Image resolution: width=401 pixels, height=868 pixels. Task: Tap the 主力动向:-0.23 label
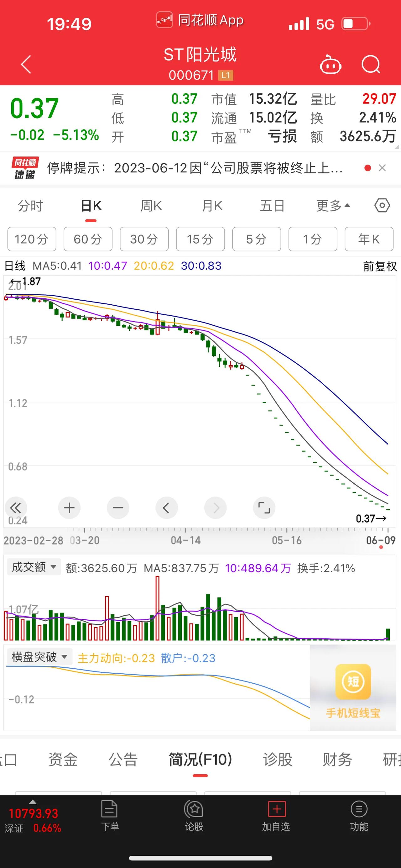click(x=116, y=658)
